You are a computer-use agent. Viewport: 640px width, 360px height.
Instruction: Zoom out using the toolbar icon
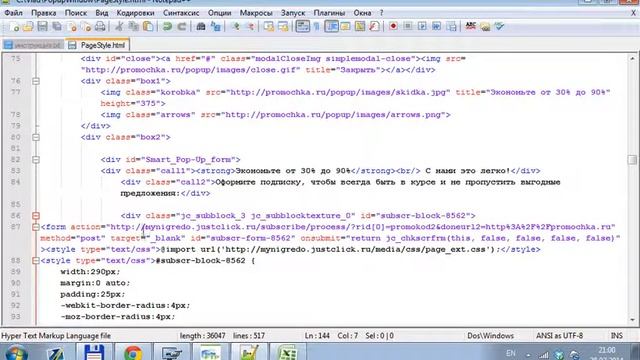[x=250, y=27]
